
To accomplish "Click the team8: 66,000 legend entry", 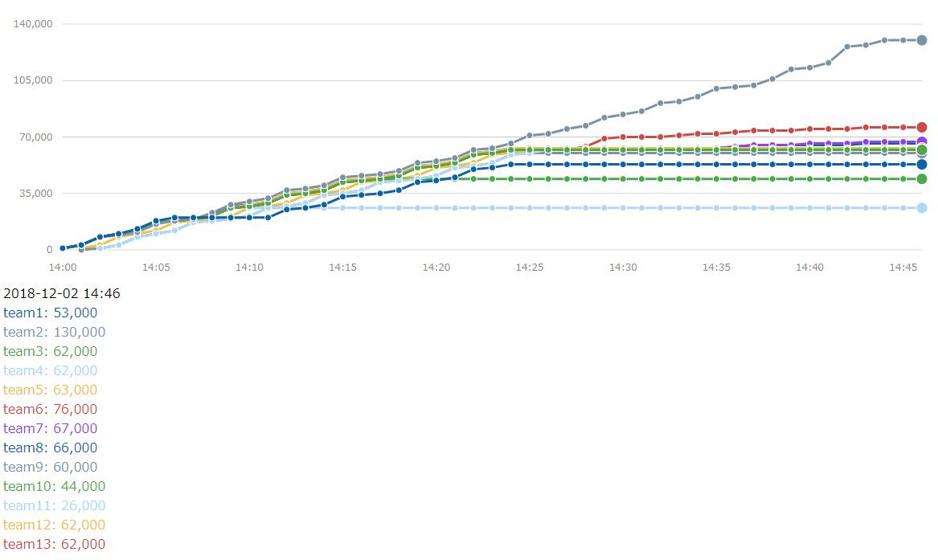I will [51, 448].
